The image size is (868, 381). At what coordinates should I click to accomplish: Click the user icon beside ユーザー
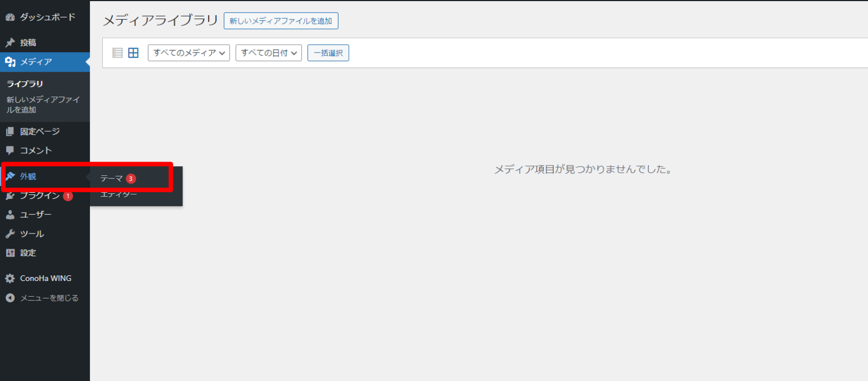[x=10, y=215]
